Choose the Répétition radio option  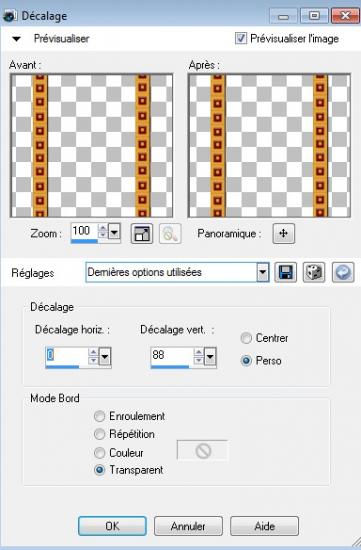click(99, 434)
